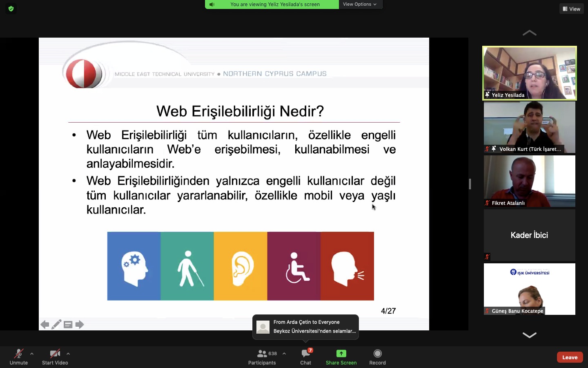Click 'MIDDLE EAST TECHNICAL UNIVERSITY' header text
This screenshot has width=588, height=368.
(x=165, y=74)
